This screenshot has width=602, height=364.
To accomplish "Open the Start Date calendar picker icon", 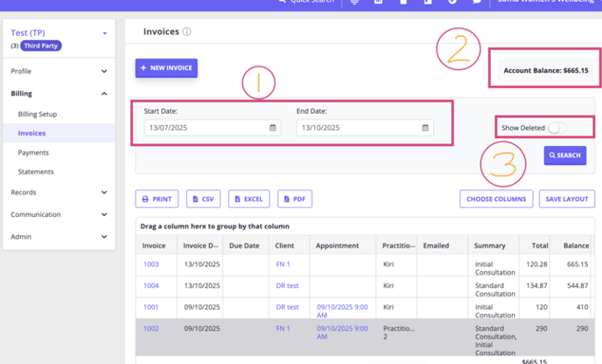I will point(273,128).
